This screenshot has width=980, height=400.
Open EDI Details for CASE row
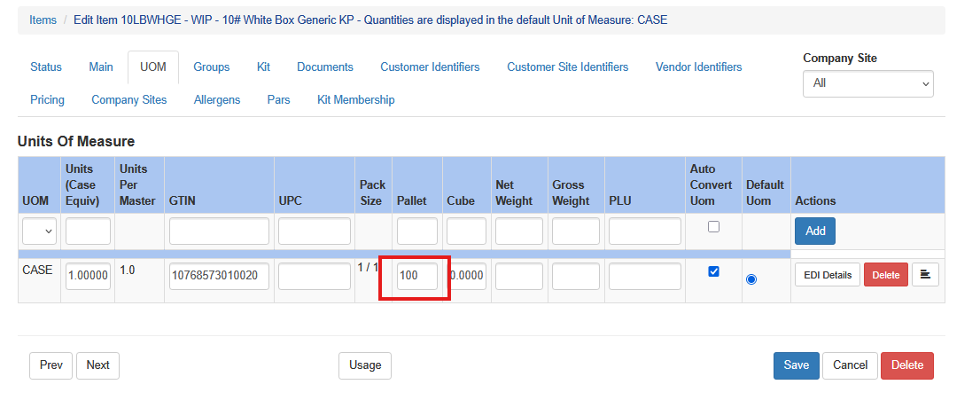[828, 275]
